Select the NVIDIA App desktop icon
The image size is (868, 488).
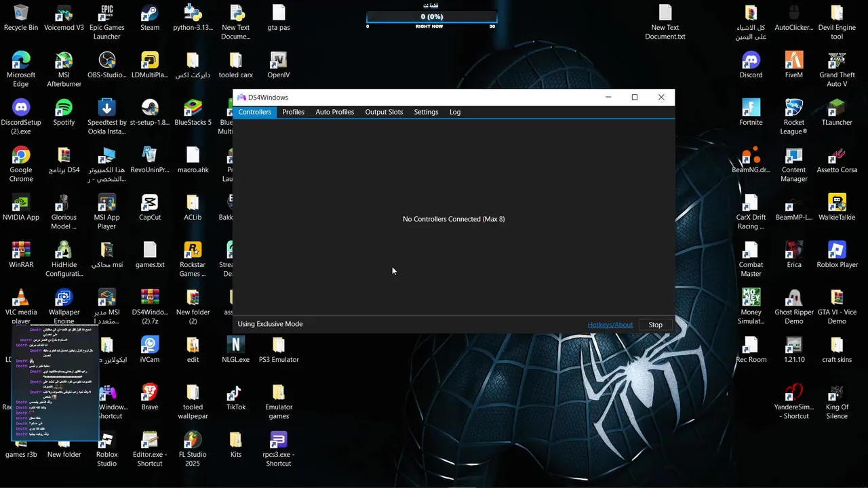21,208
